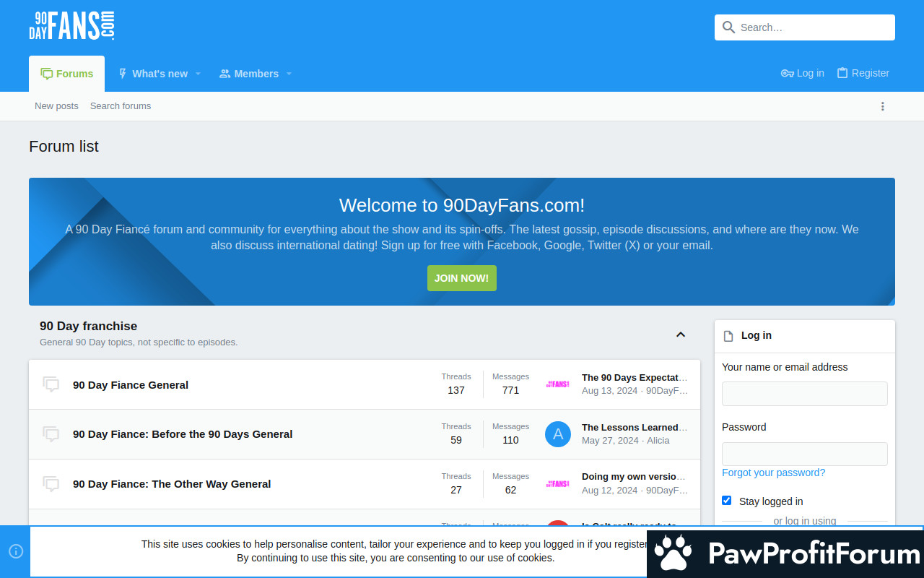This screenshot has height=578, width=924.
Task: Open the Register link in header
Action: pos(863,73)
